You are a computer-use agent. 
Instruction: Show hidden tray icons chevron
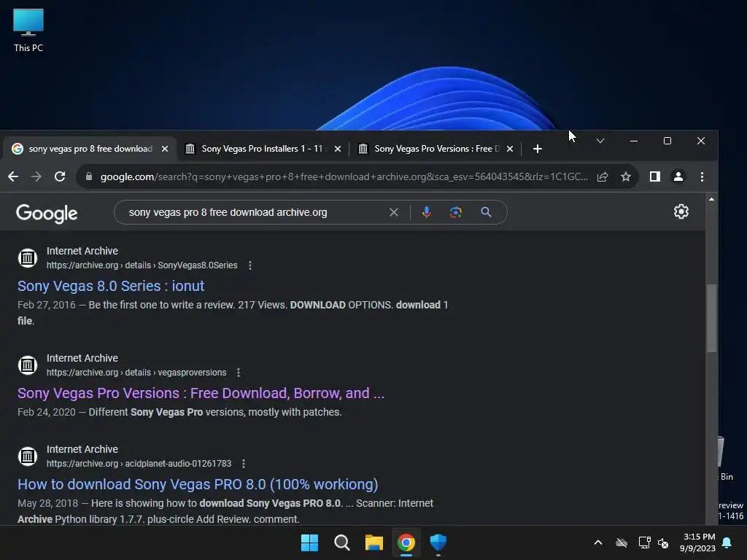(598, 542)
